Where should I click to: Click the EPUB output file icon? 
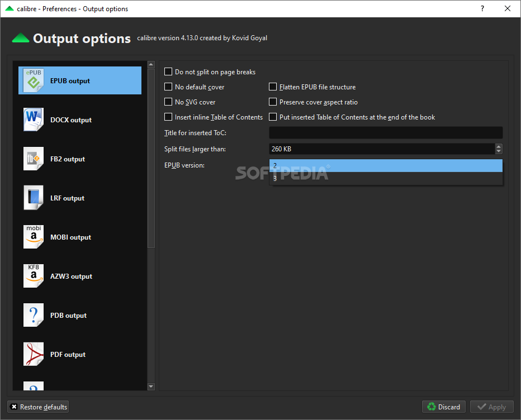[x=34, y=80]
